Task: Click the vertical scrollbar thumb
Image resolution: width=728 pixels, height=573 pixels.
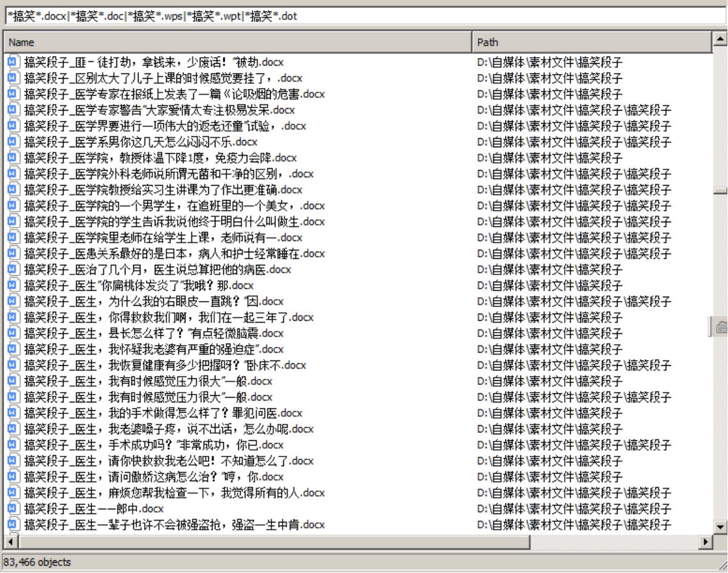Action: [720, 190]
